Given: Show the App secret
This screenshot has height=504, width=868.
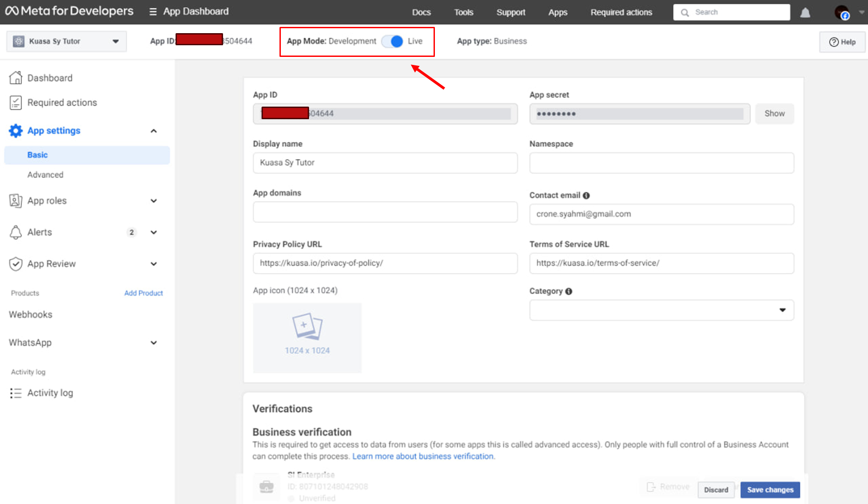Looking at the screenshot, I should (x=774, y=114).
